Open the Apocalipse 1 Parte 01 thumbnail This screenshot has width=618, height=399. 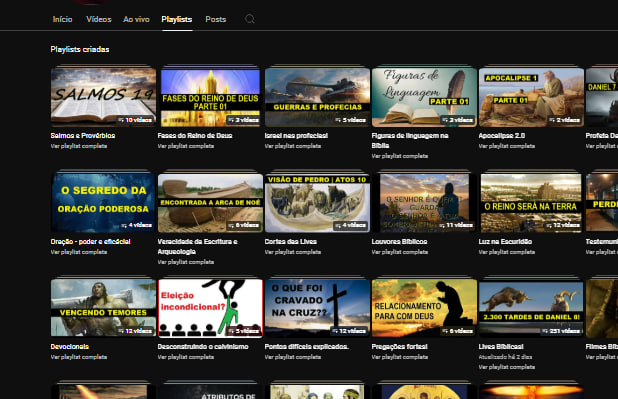click(x=531, y=97)
